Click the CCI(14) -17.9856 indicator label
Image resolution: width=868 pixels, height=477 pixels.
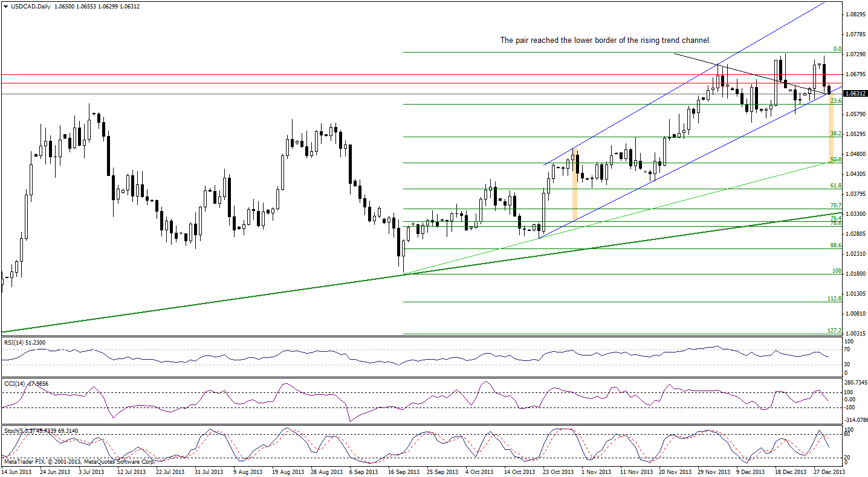27,383
